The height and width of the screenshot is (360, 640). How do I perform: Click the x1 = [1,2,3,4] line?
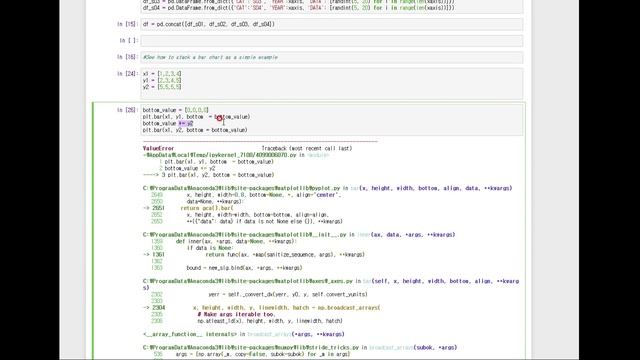coord(162,73)
